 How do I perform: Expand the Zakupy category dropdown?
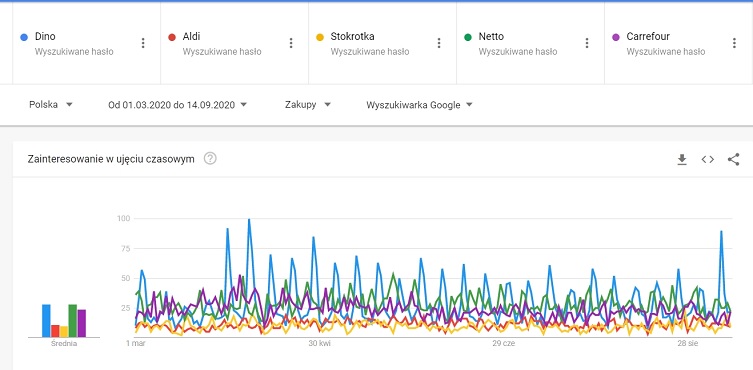tap(308, 105)
